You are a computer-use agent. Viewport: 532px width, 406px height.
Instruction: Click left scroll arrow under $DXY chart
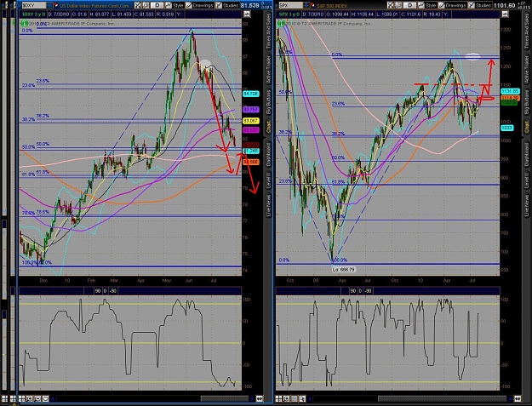tap(54, 398)
